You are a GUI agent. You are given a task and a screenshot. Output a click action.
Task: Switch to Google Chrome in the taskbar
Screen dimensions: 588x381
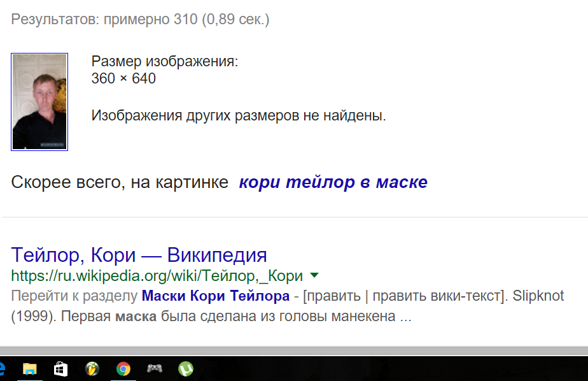pyautogui.click(x=123, y=369)
